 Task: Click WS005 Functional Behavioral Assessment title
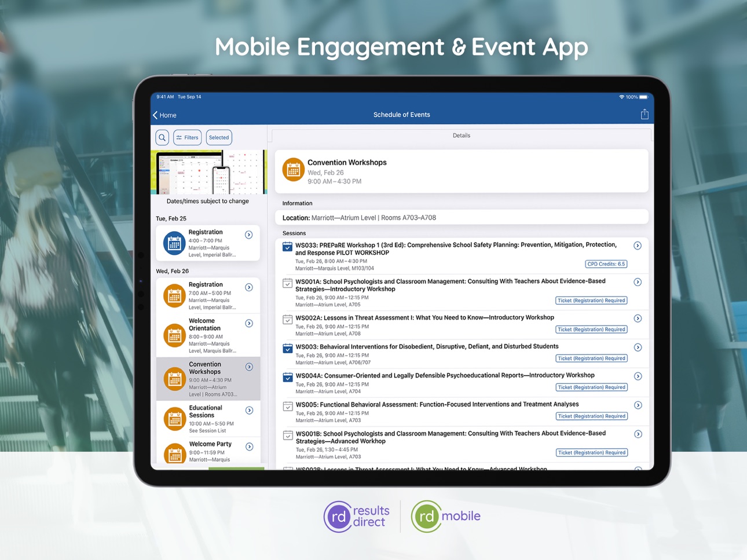[437, 405]
